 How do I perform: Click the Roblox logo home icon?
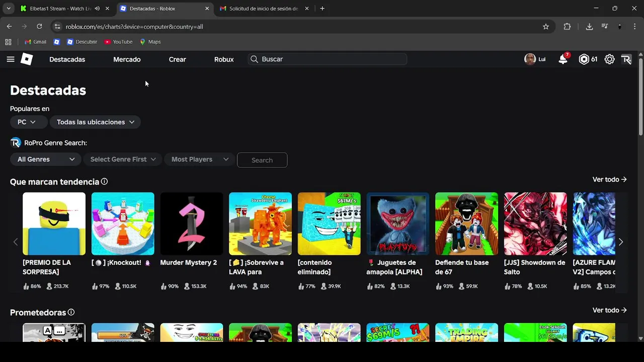(x=27, y=59)
